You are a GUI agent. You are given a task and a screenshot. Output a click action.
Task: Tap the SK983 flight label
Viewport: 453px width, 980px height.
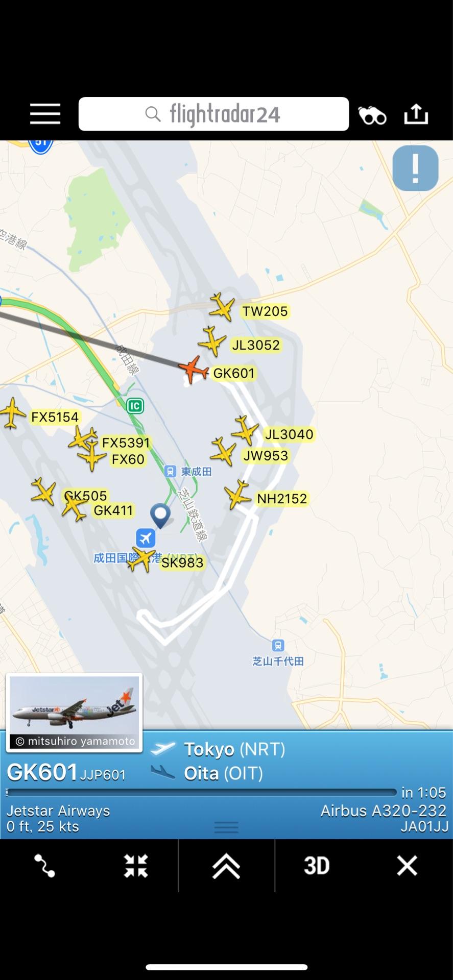click(x=182, y=562)
